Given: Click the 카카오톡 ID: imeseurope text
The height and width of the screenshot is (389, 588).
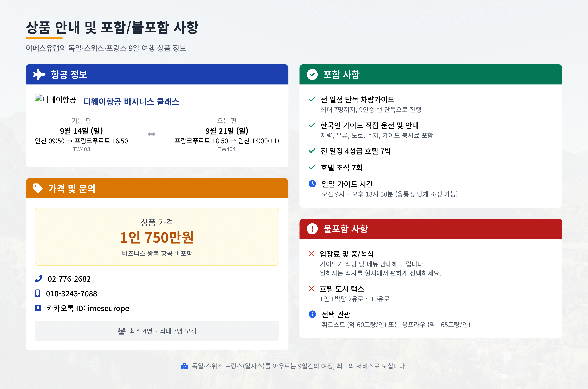Looking at the screenshot, I should coord(88,308).
